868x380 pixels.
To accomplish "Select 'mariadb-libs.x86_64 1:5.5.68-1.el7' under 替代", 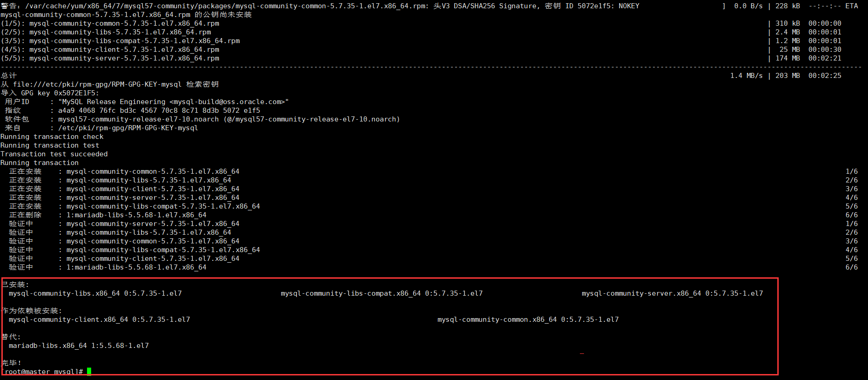I will click(x=79, y=346).
